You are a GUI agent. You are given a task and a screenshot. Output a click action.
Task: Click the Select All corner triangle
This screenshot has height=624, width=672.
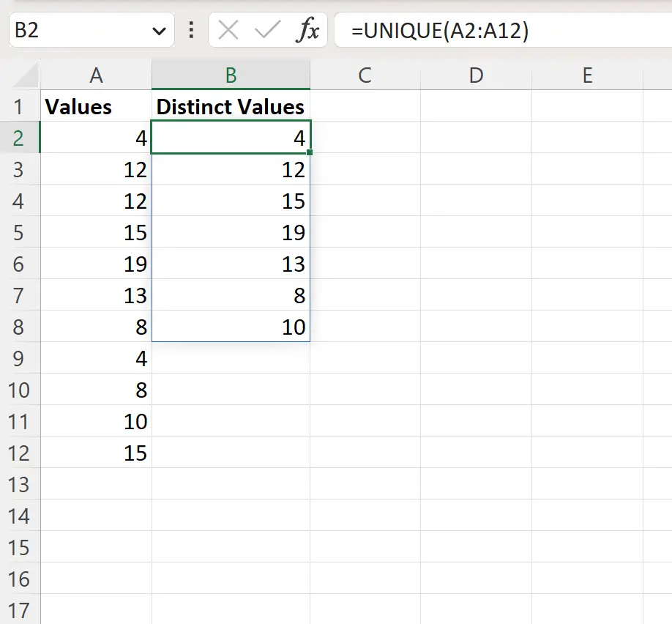[26, 75]
